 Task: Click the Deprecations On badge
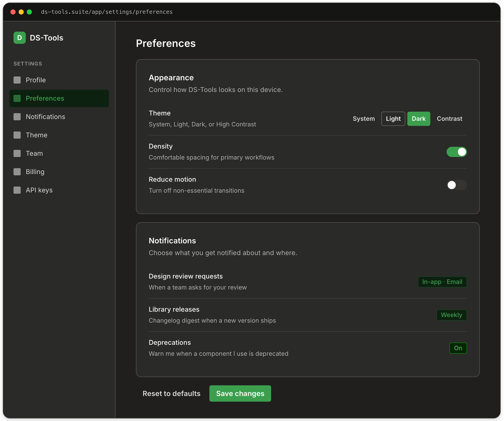[x=458, y=348]
